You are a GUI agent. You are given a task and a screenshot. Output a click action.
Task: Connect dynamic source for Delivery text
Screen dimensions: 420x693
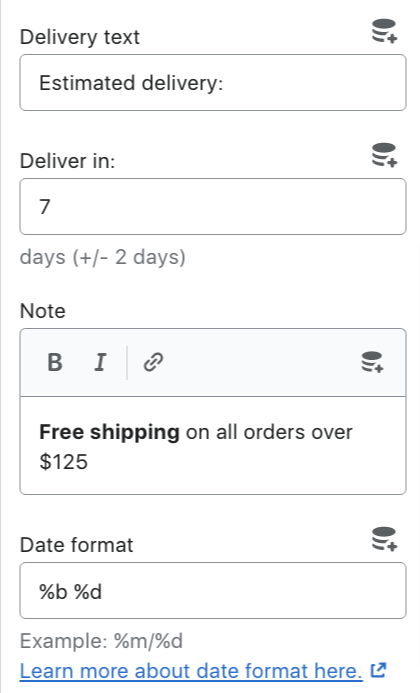tap(384, 31)
